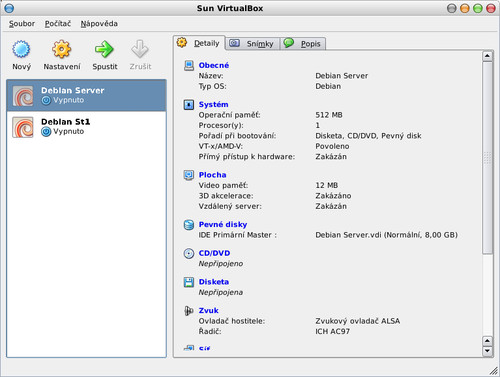Switch to the Detaily tab

tap(199, 43)
